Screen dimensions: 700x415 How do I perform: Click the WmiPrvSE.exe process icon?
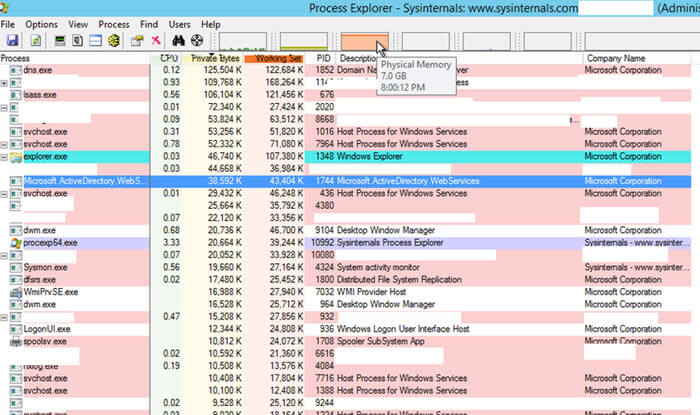[16, 292]
